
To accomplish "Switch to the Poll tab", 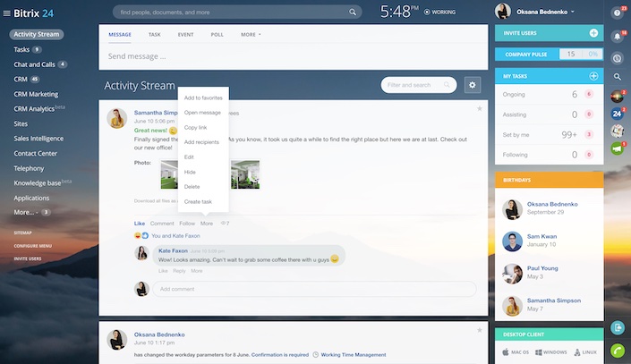I will (x=217, y=34).
